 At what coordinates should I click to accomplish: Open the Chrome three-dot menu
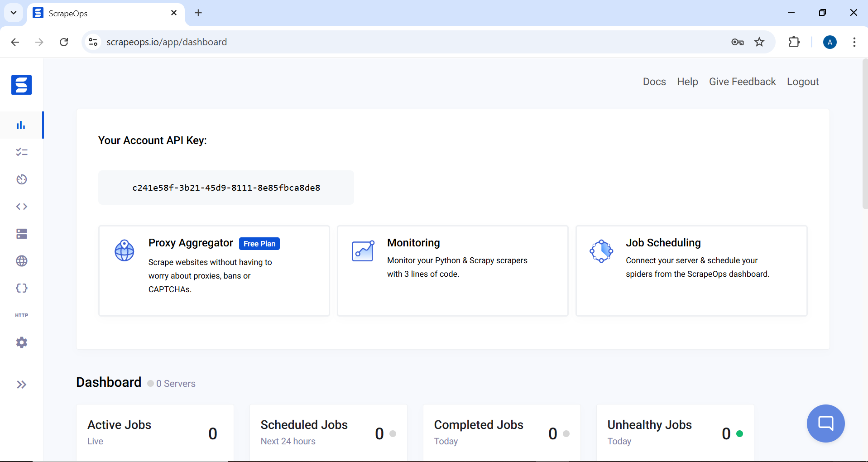pyautogui.click(x=854, y=42)
